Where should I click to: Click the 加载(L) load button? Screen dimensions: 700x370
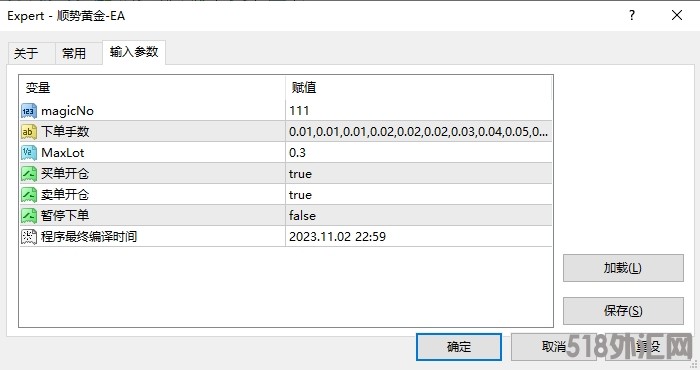(x=623, y=268)
